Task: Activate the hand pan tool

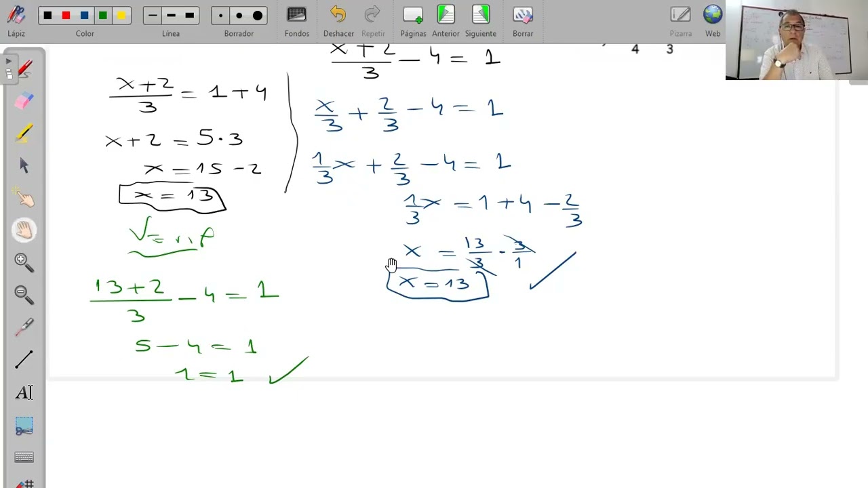Action: [x=24, y=230]
